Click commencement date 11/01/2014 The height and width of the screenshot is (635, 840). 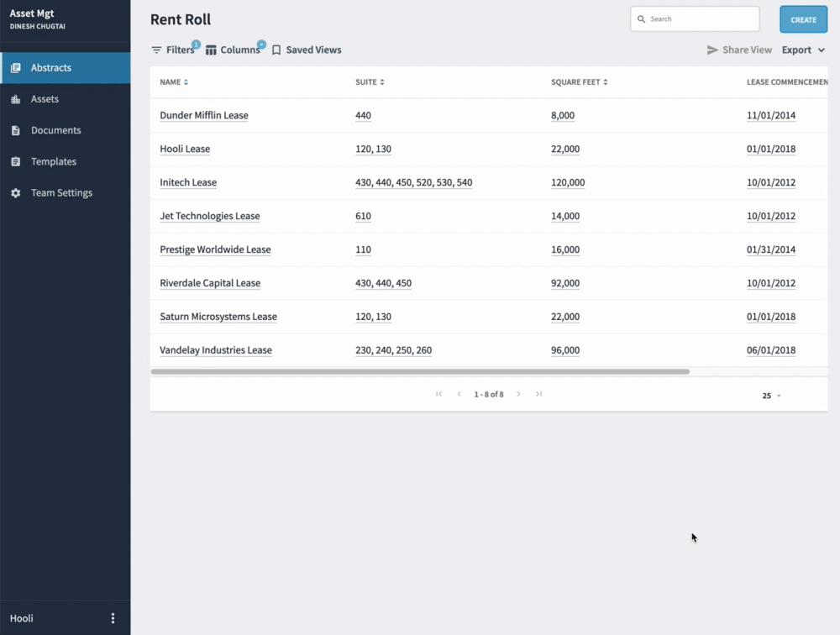pyautogui.click(x=771, y=115)
